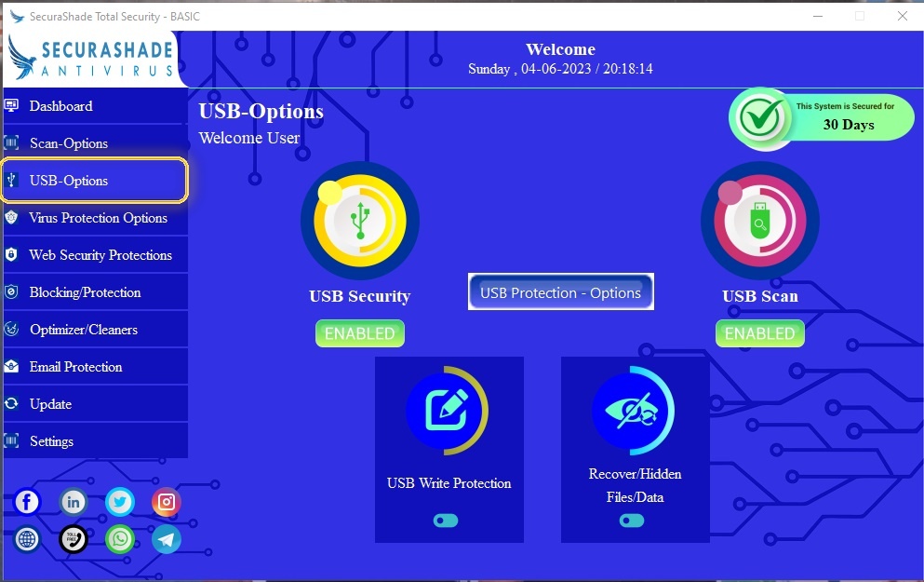Click the Scan-Options barcode icon

(11, 142)
